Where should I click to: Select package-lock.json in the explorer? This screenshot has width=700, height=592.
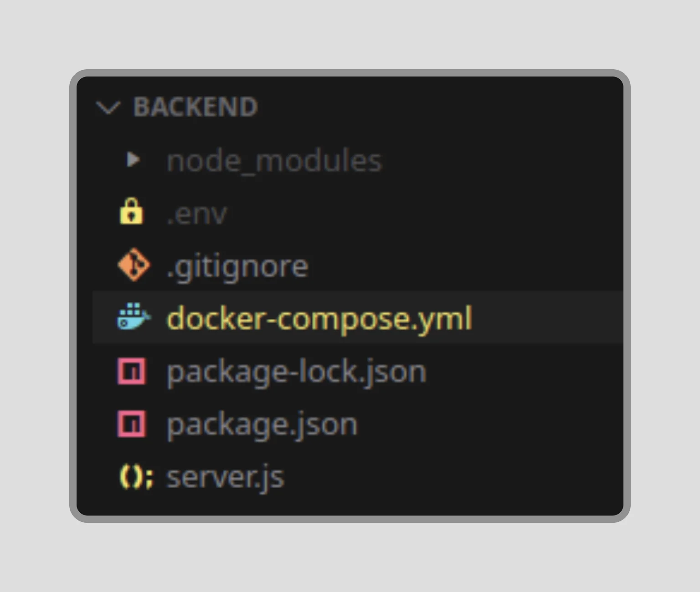[x=296, y=370]
